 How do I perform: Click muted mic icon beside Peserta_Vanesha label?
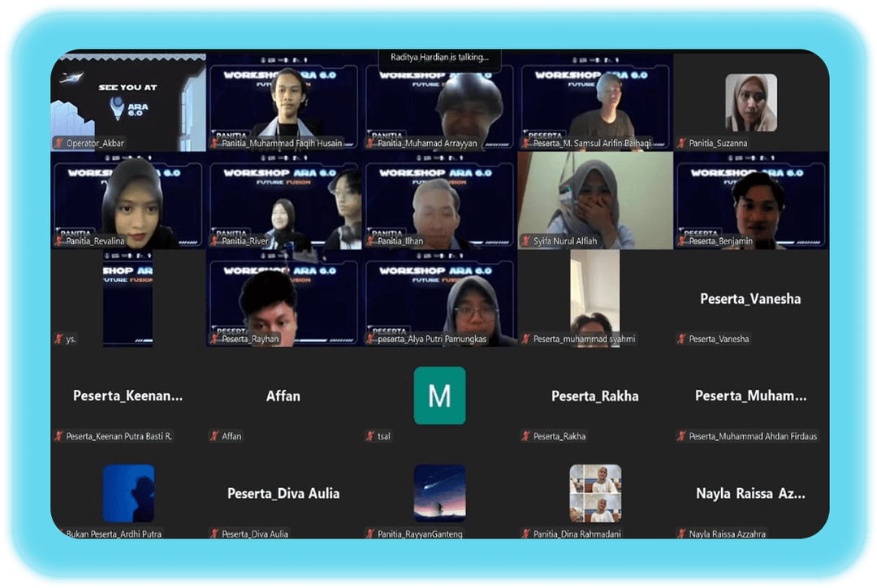[681, 339]
